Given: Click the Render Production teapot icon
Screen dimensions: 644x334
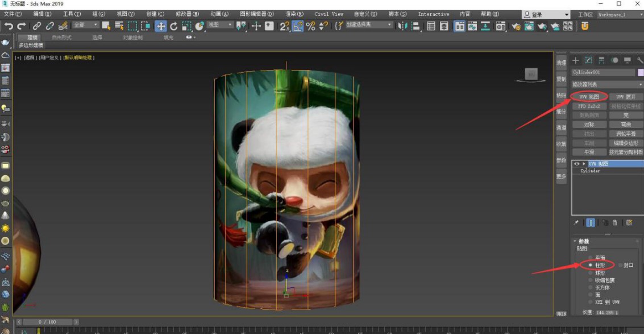Looking at the screenshot, I should (542, 26).
